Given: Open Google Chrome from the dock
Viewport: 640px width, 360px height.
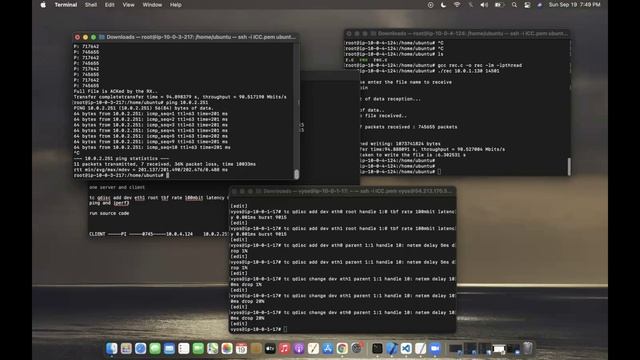Looking at the screenshot, I should pyautogui.click(x=342, y=348).
